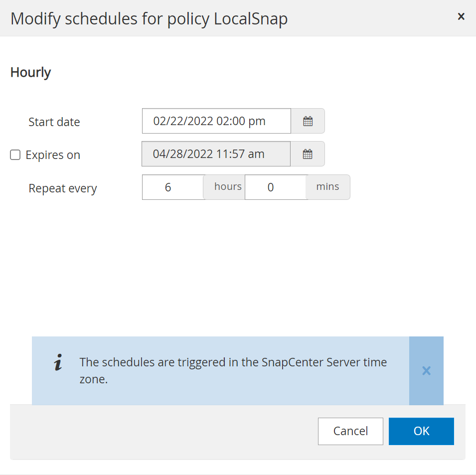Viewport: 476px width, 475px height.
Task: Open the Expires on calendar picker
Action: pyautogui.click(x=308, y=154)
